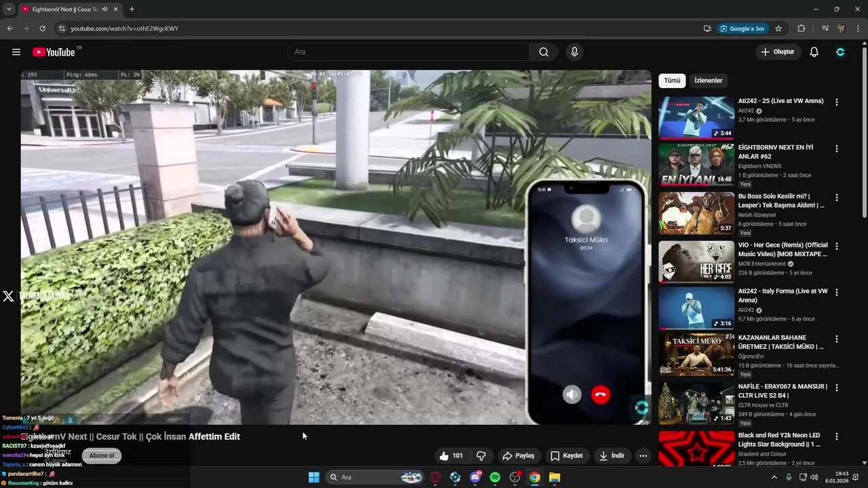Open Chrome extensions puzzle icon
This screenshot has height=488, width=868.
[802, 28]
